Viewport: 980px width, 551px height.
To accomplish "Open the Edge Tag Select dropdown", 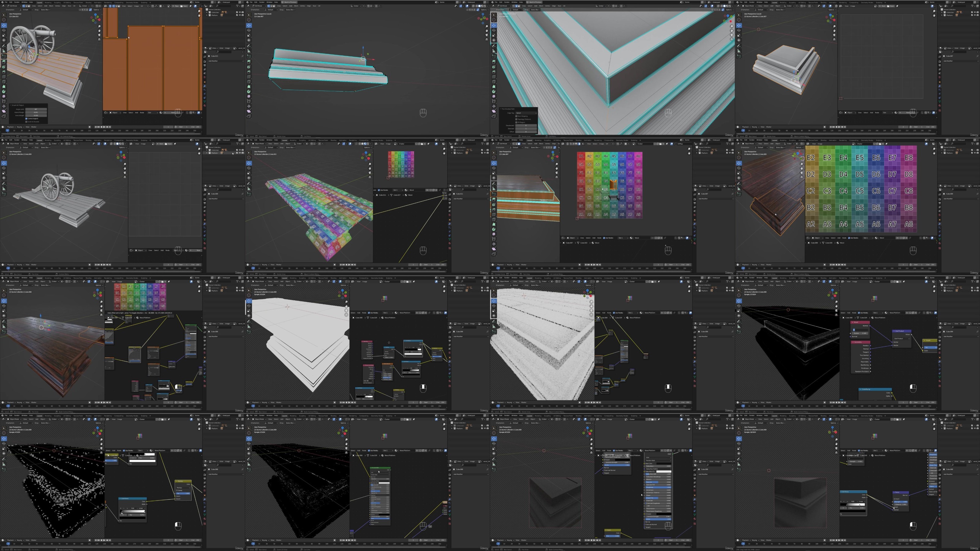I will point(526,113).
